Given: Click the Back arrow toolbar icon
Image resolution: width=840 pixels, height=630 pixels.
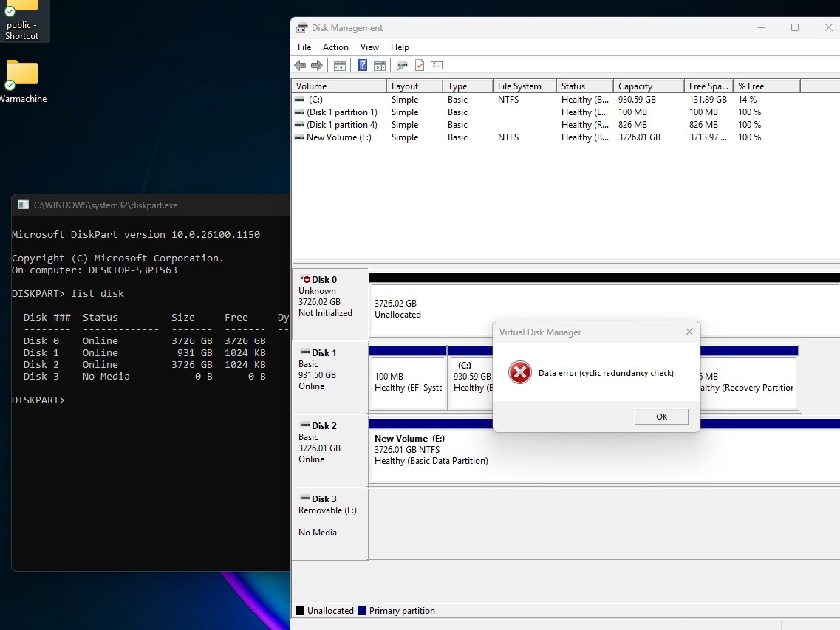Looking at the screenshot, I should [300, 66].
